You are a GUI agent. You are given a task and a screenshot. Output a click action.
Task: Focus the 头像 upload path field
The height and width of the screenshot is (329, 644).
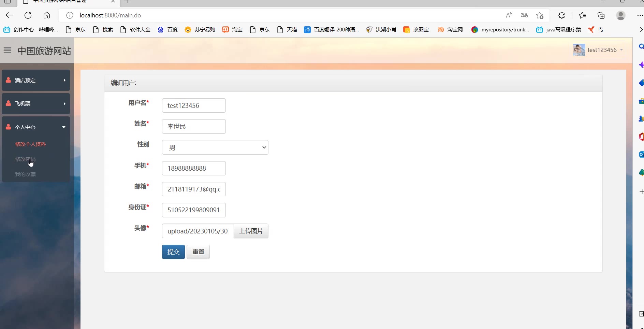[198, 231]
